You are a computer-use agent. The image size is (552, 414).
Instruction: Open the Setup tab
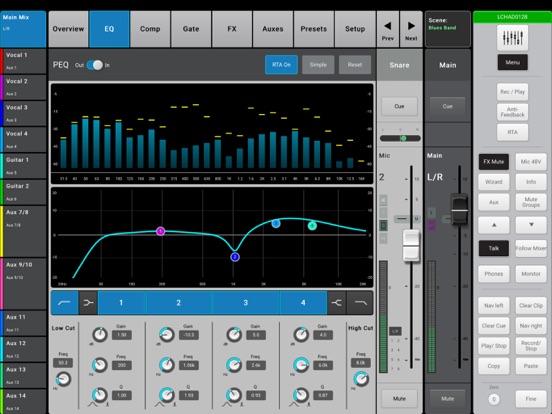[355, 29]
